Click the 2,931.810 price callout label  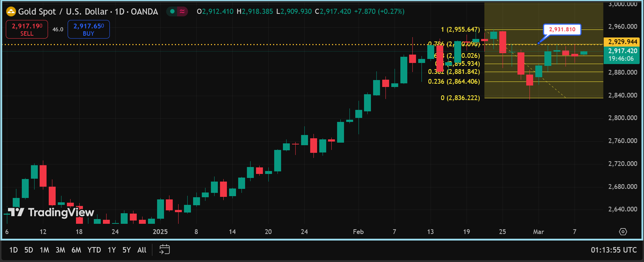562,29
